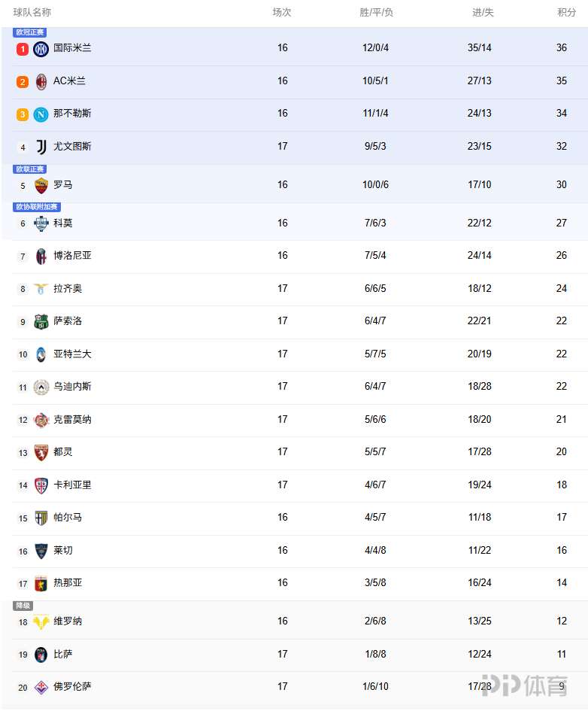Click the rank 1 red badge
The width and height of the screenshot is (588, 717).
pos(23,49)
